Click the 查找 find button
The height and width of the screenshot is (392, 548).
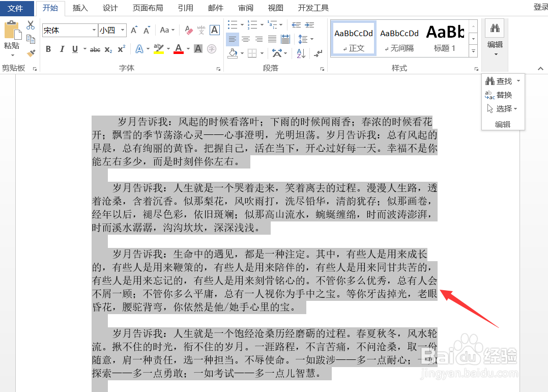pyautogui.click(x=499, y=81)
